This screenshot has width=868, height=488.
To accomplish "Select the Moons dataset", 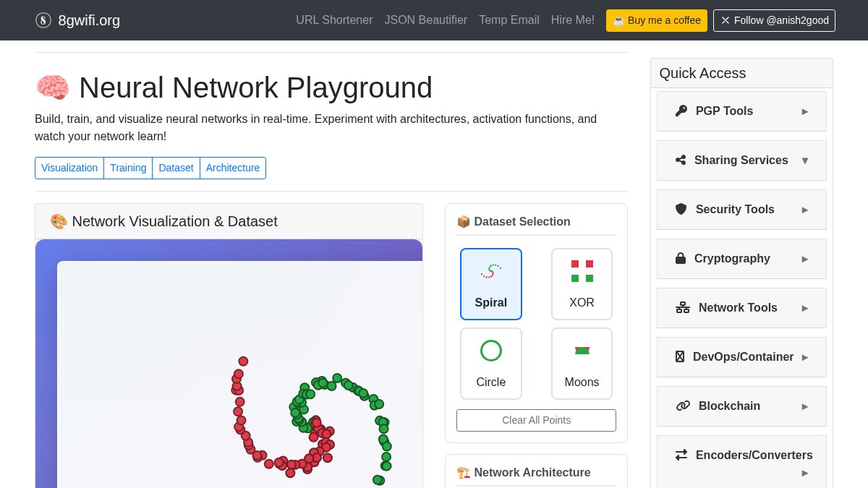I will click(582, 363).
